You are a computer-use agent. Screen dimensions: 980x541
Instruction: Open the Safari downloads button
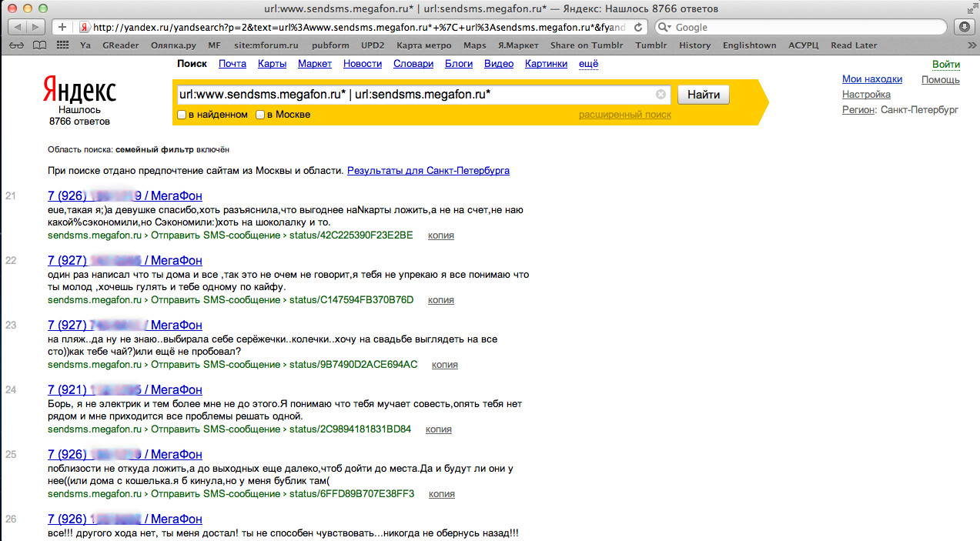coord(963,27)
